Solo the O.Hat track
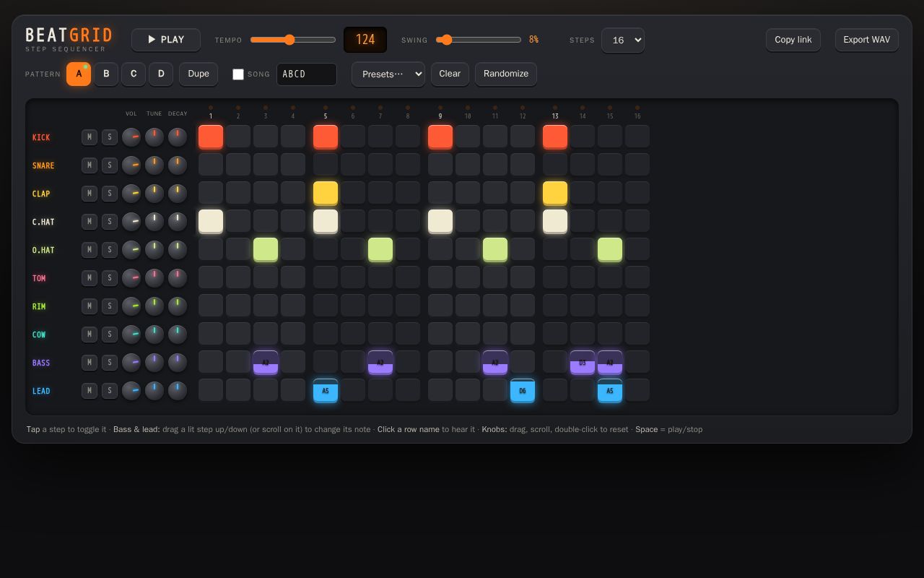924x578 pixels. pyautogui.click(x=110, y=249)
